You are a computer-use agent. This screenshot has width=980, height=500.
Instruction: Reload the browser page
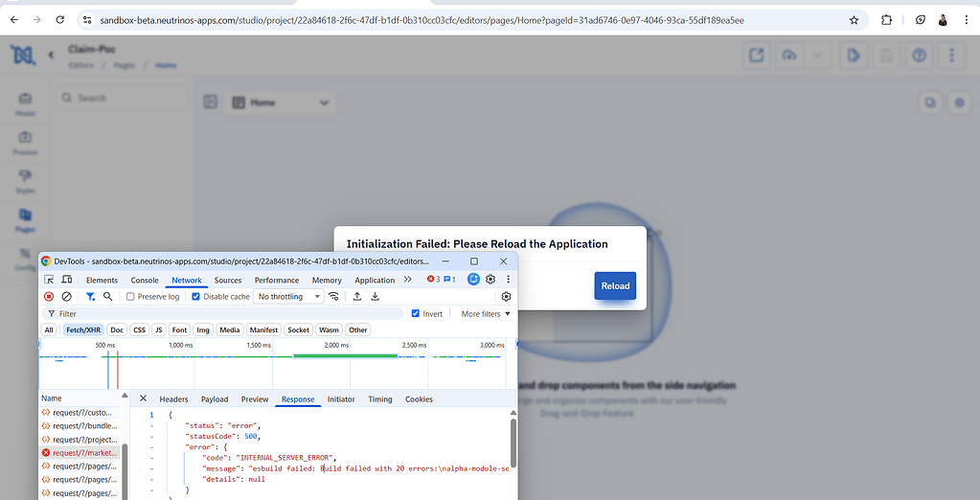[x=60, y=20]
